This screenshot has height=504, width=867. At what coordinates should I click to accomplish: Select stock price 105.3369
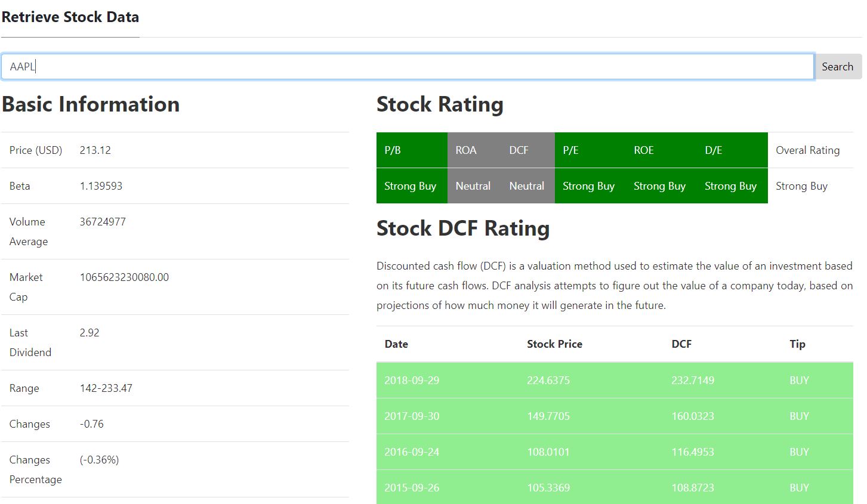point(548,488)
